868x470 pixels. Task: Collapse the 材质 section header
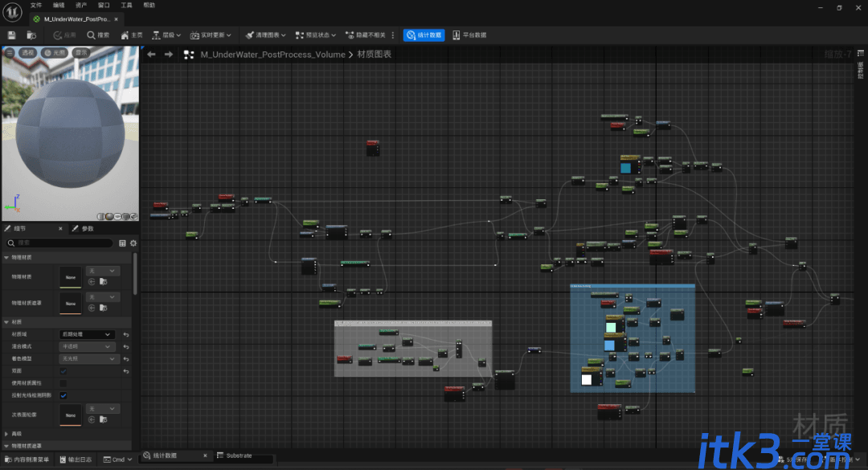click(66, 321)
